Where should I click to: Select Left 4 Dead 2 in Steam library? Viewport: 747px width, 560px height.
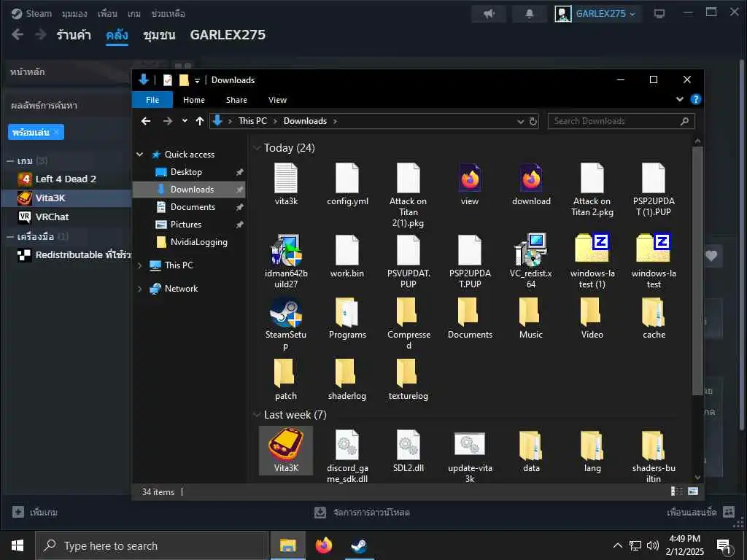[66, 179]
